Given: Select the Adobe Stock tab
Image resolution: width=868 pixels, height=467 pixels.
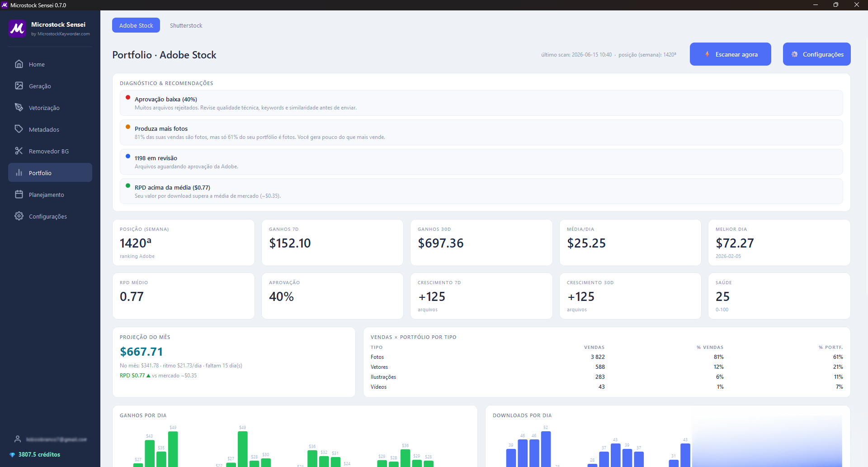Looking at the screenshot, I should (x=136, y=25).
